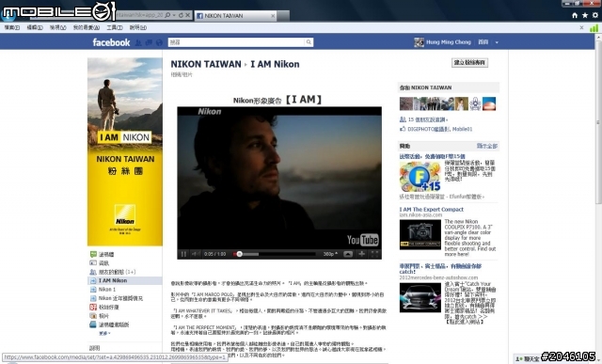Click the profile picture next to Hung Ming Cheng
This screenshot has height=364, width=602.
[419, 42]
